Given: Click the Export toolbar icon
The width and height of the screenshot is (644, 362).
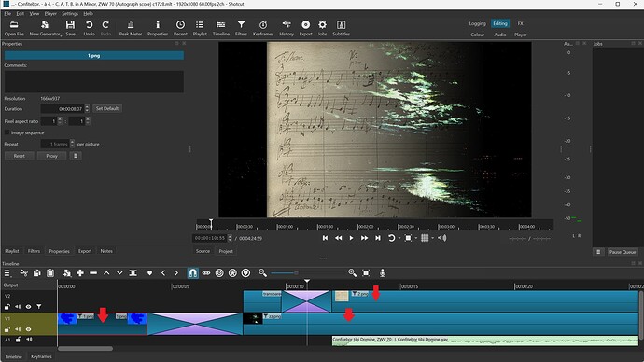Looking at the screenshot, I should pyautogui.click(x=305, y=28).
